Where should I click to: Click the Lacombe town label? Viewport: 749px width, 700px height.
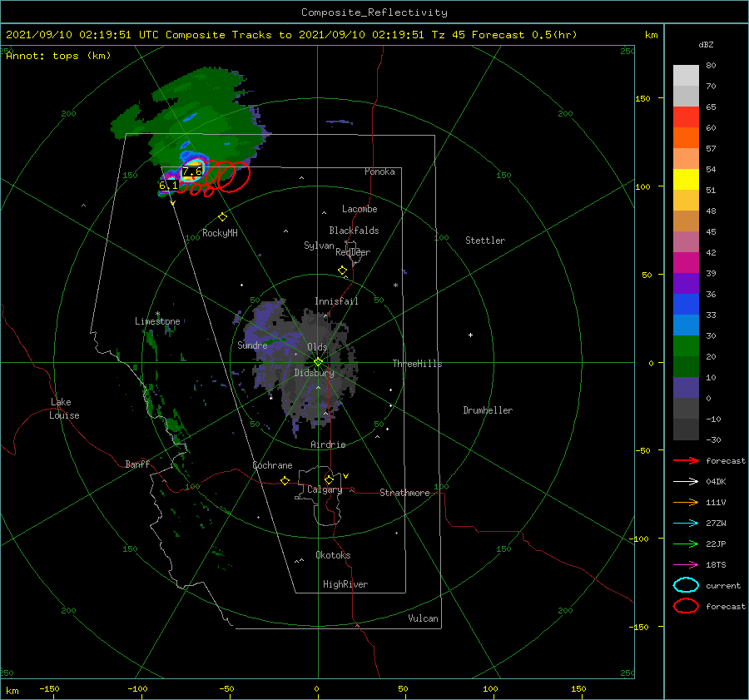coord(360,209)
